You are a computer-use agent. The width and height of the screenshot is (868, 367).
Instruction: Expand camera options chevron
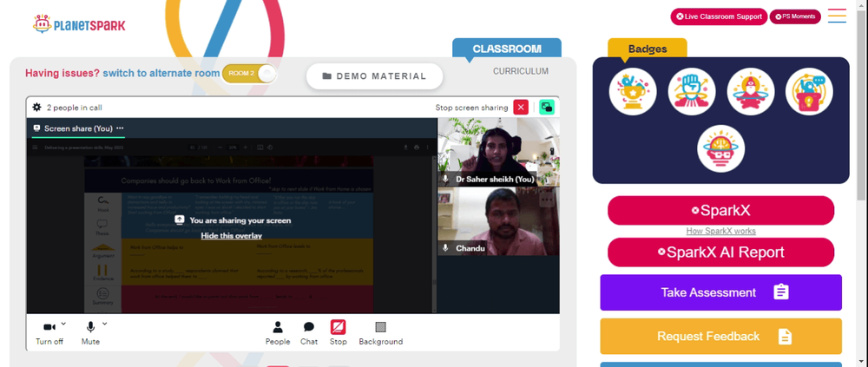[x=63, y=324]
